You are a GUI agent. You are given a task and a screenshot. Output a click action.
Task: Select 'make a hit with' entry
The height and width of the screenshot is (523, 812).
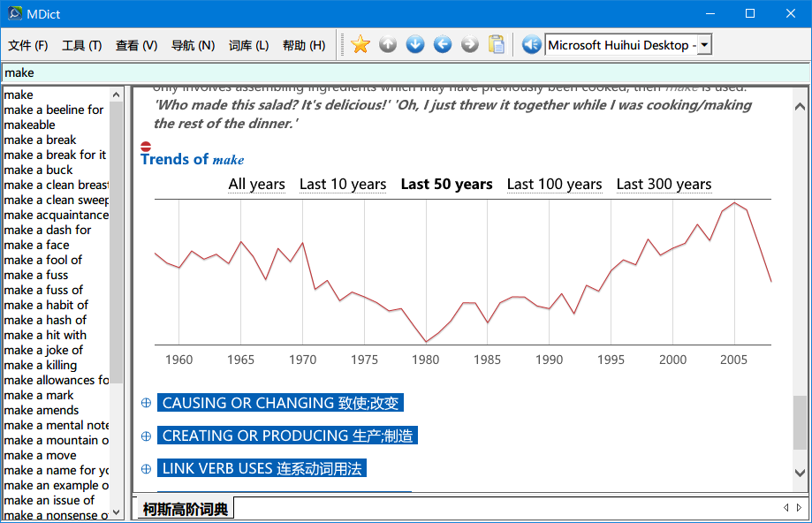click(45, 335)
